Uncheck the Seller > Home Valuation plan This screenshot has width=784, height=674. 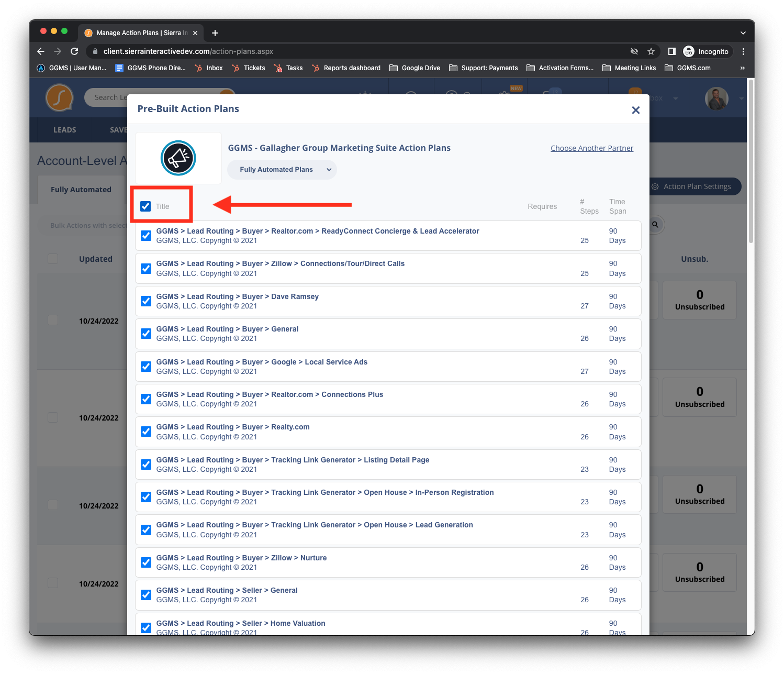click(x=146, y=628)
